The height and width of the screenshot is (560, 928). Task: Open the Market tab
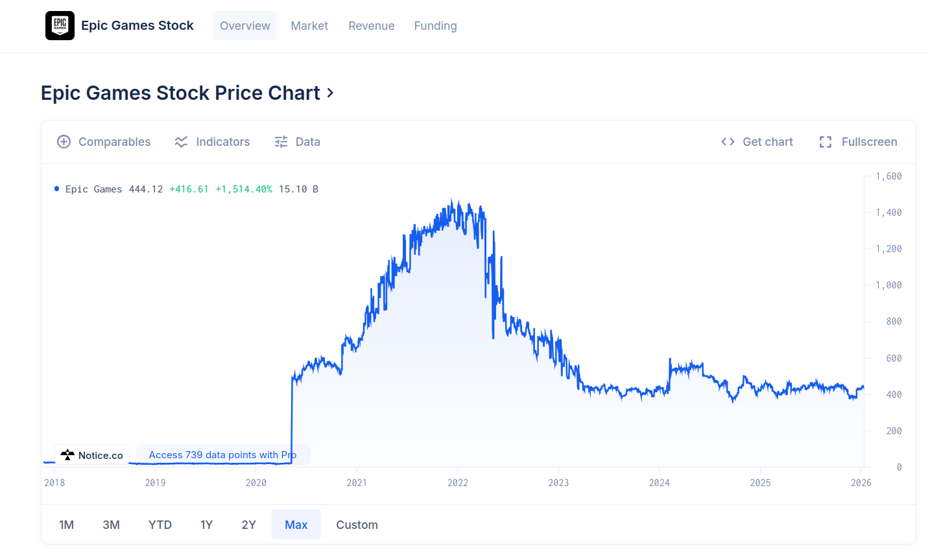[x=309, y=26]
